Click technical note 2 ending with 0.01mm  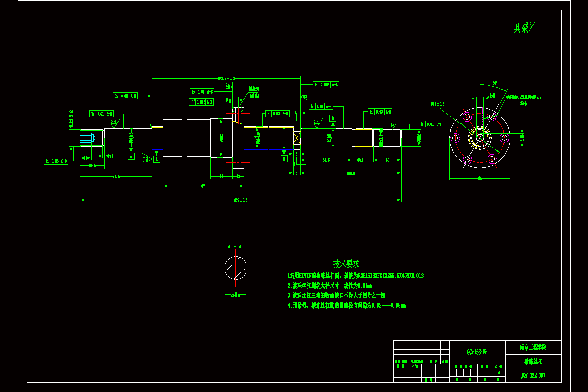[330, 286]
